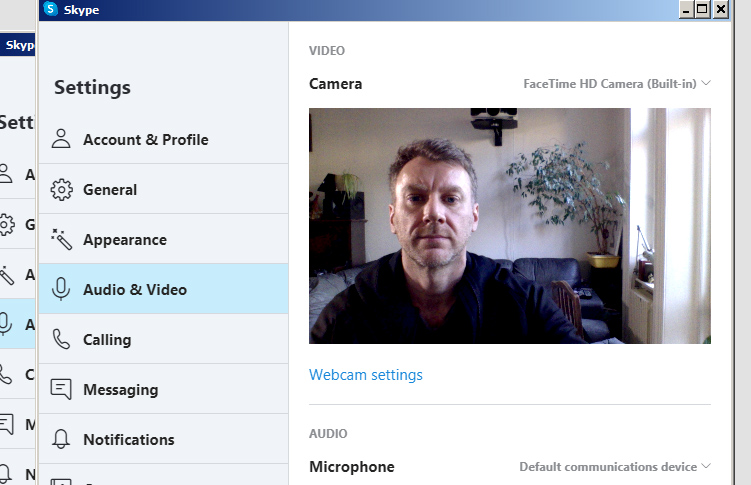Click the Skype logo in the title bar
The height and width of the screenshot is (485, 751).
coord(51,10)
